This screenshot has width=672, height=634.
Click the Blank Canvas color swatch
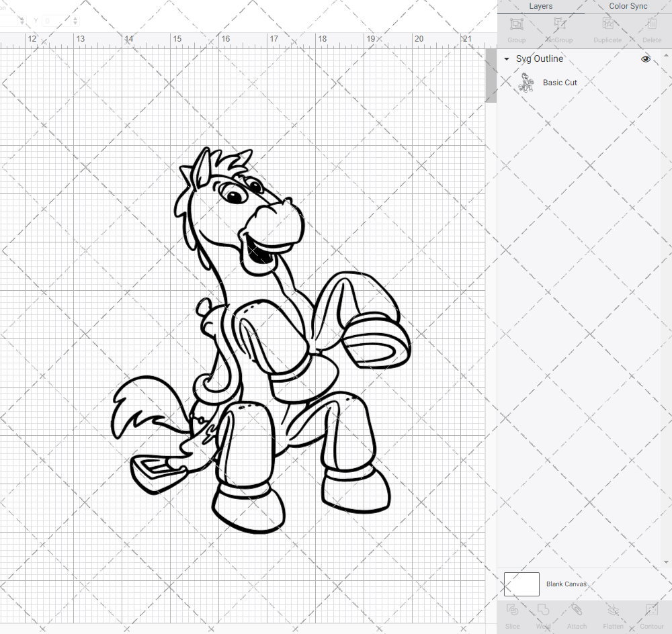click(x=521, y=584)
